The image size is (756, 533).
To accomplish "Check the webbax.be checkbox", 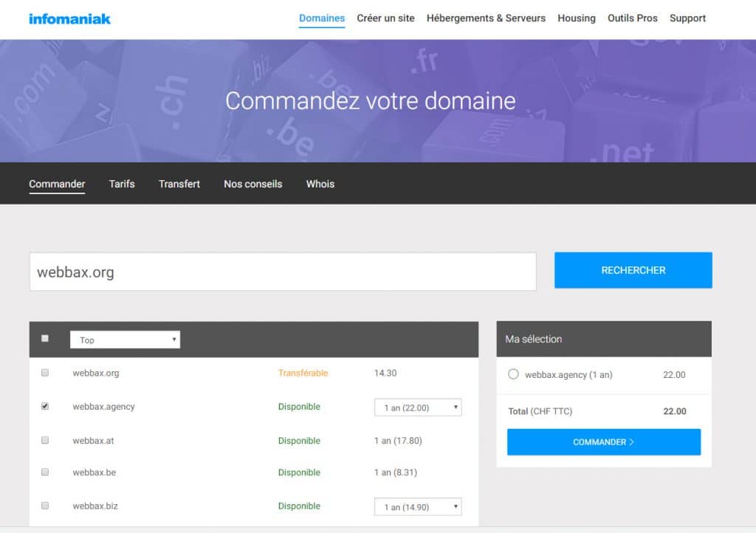I will click(x=45, y=472).
